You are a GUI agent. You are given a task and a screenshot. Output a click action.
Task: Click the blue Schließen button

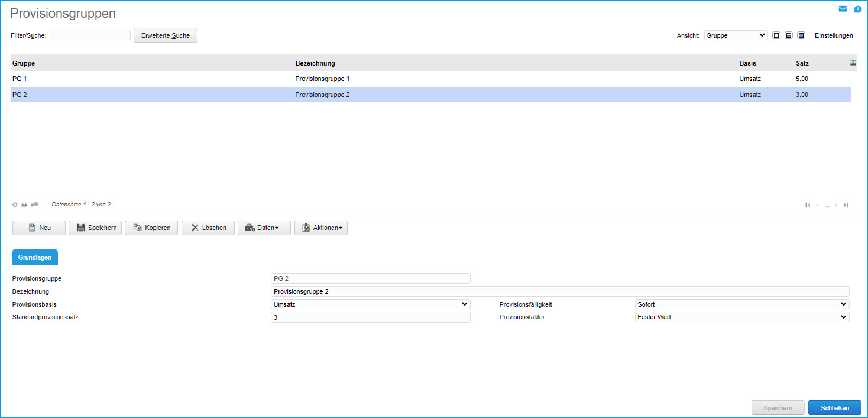point(835,408)
